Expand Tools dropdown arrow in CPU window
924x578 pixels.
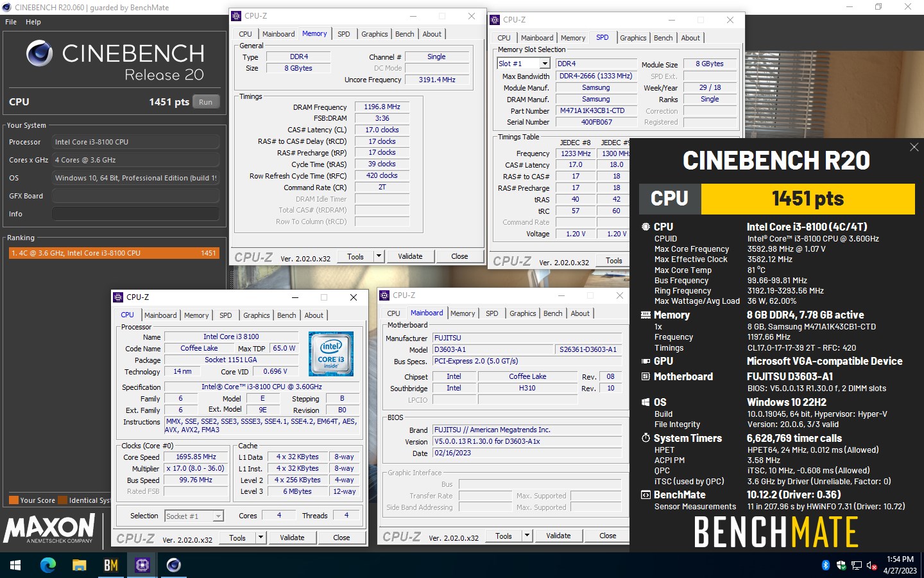(x=261, y=538)
